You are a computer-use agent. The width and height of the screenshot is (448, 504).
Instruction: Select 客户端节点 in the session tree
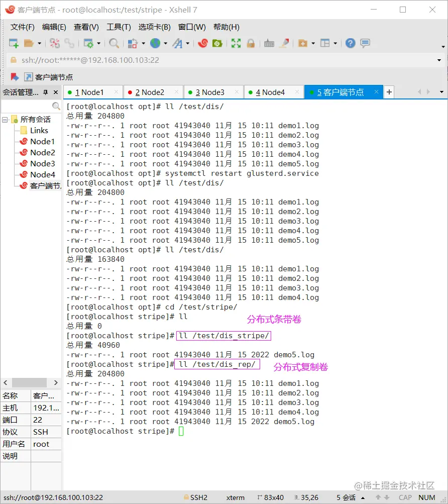tap(41, 186)
